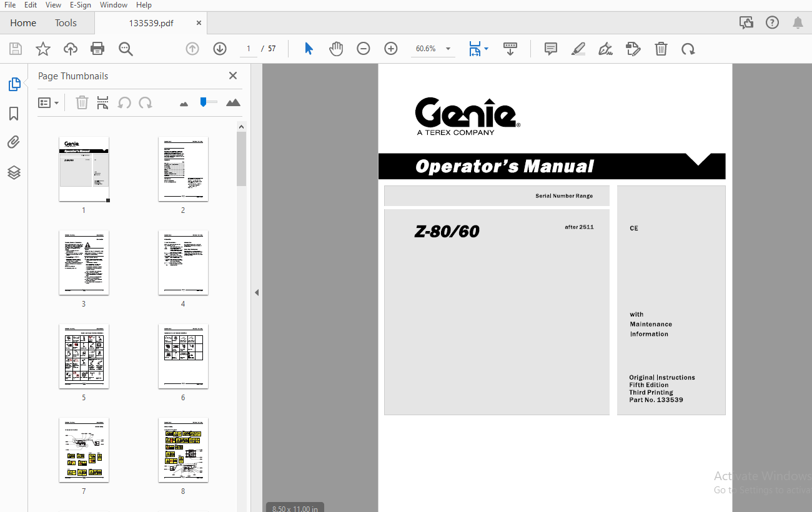Image resolution: width=812 pixels, height=512 pixels.
Task: Open the share screen chat icon
Action: pos(746,22)
